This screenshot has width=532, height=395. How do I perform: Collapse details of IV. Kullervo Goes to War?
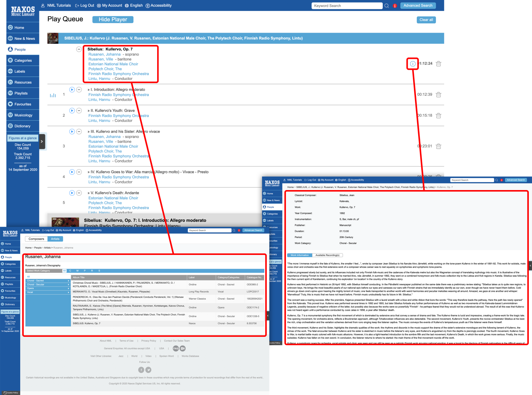[79, 172]
